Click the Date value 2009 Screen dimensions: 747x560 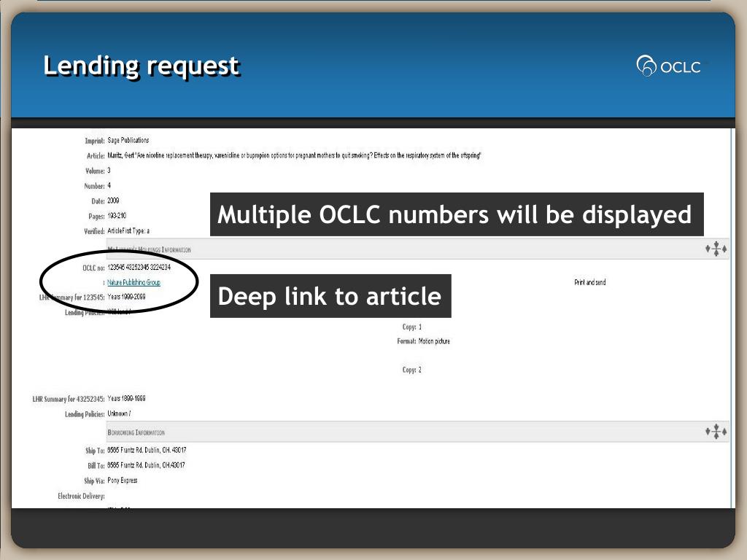pos(113,201)
